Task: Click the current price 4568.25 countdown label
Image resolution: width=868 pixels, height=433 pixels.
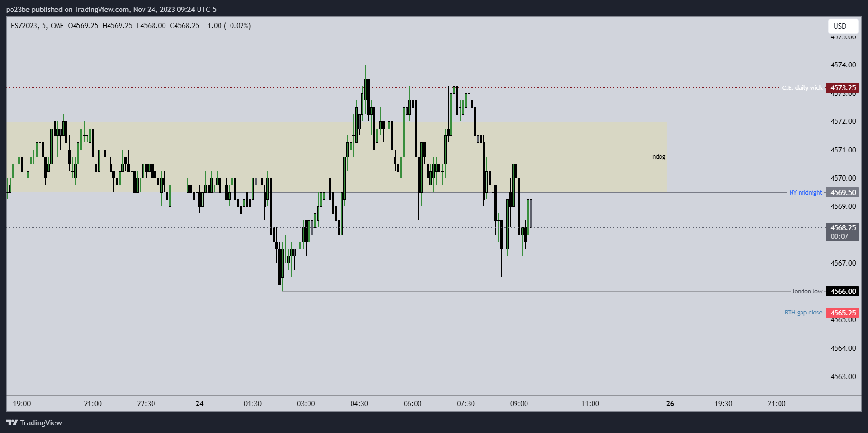Action: [843, 232]
